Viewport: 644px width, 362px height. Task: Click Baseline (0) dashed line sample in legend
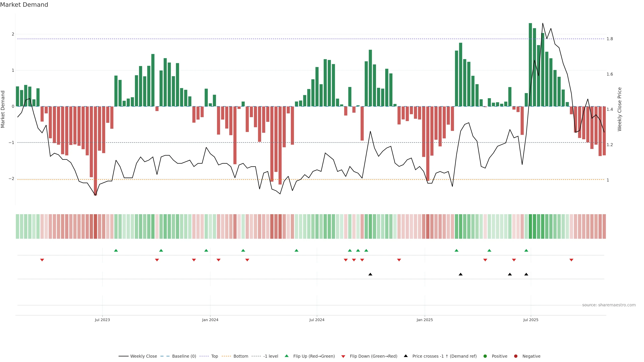coord(165,356)
